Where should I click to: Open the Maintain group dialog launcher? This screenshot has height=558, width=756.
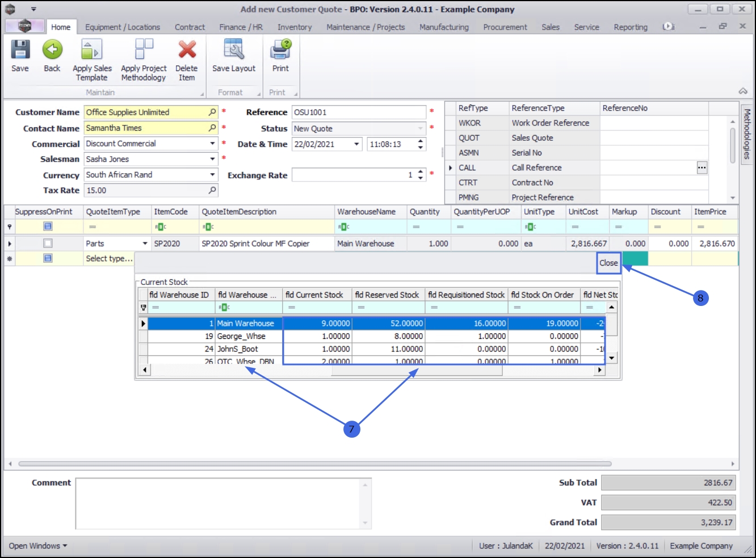tap(202, 94)
